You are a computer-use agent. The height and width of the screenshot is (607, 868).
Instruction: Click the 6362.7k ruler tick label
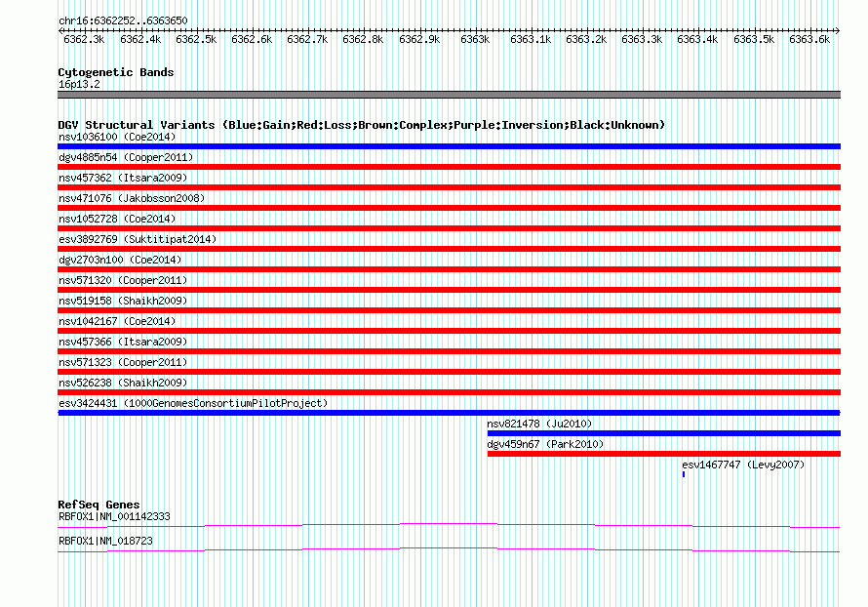click(307, 39)
